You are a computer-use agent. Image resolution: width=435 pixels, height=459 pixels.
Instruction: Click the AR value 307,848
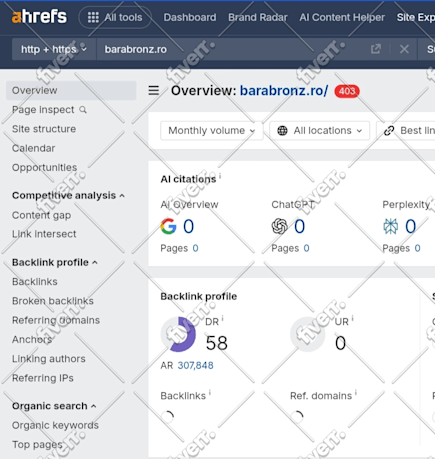pyautogui.click(x=195, y=366)
